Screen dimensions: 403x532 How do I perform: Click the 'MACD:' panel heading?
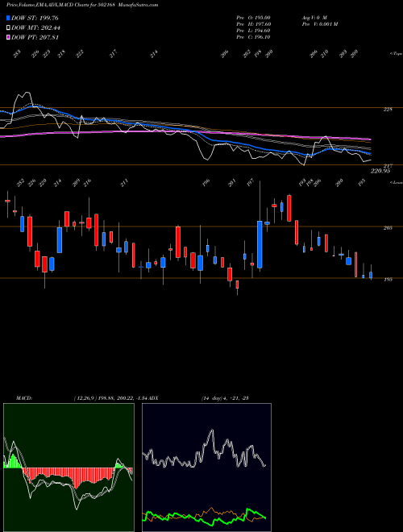24,397
